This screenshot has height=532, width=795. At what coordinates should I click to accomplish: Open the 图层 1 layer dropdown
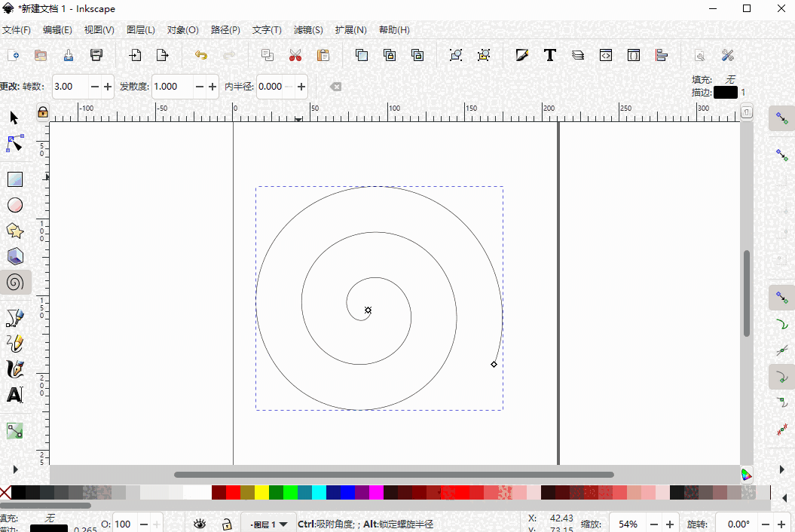point(268,523)
